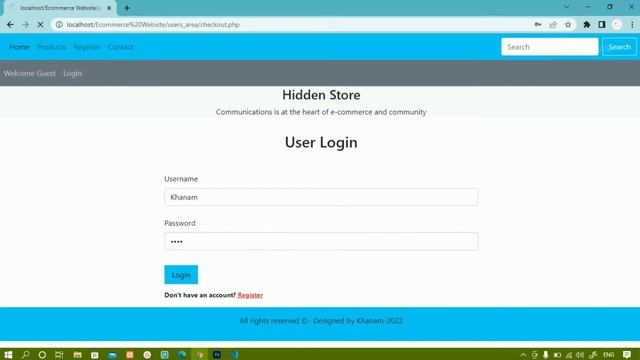Stop page loading with the X button

[x=40, y=24]
